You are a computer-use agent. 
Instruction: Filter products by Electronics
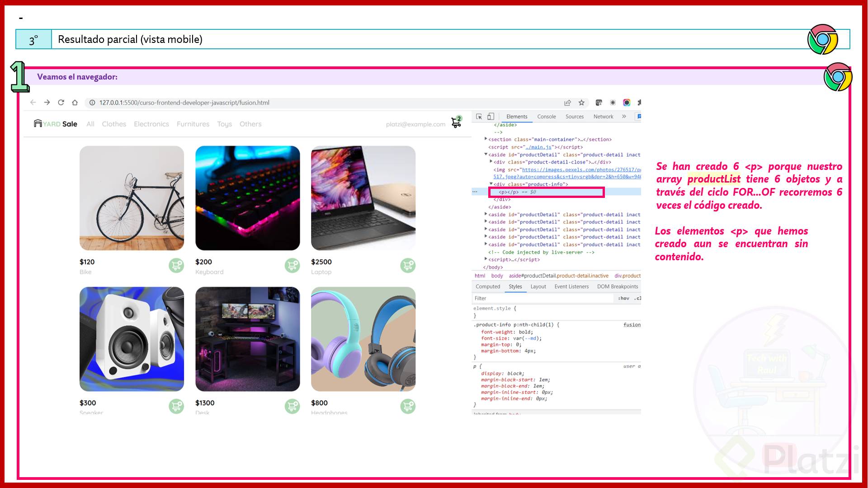coord(151,124)
